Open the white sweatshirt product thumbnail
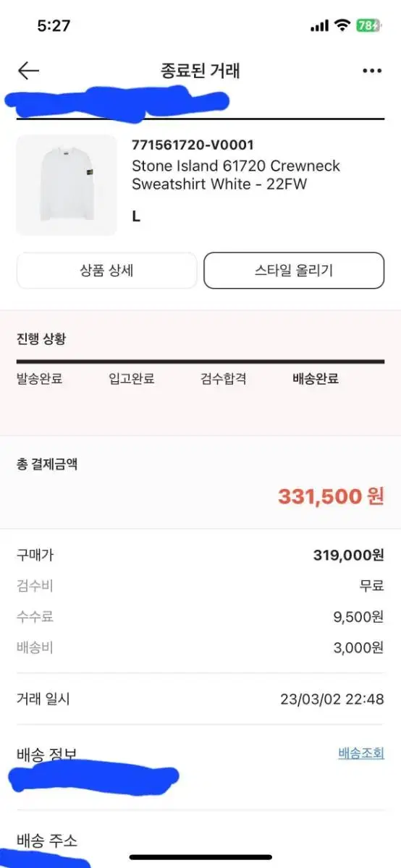 67,185
